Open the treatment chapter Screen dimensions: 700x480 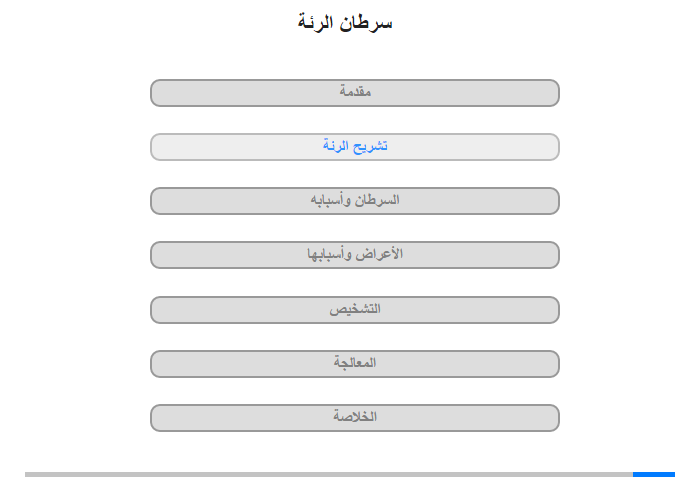355,363
